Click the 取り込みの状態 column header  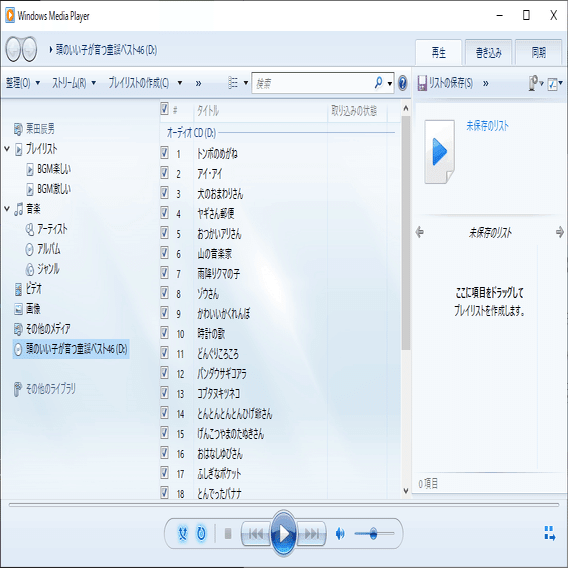(358, 110)
